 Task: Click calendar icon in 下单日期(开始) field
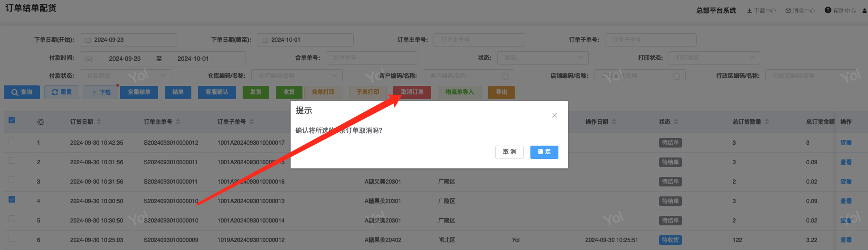pyautogui.click(x=88, y=40)
